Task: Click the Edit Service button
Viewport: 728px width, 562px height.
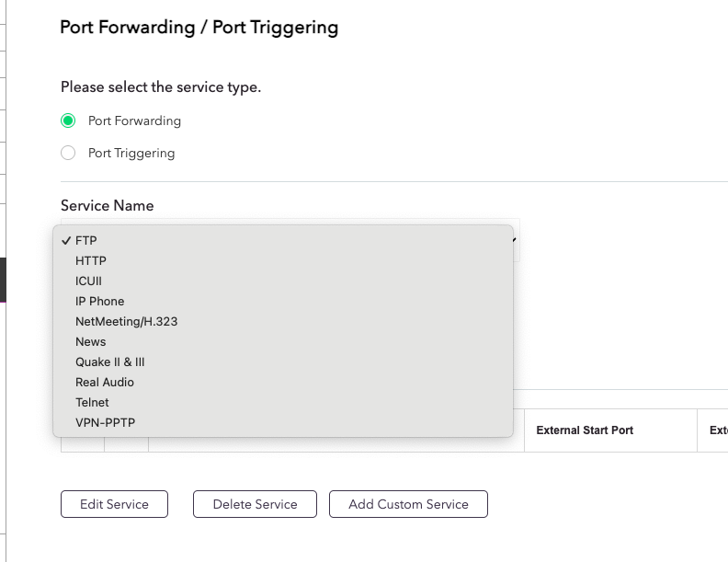Action: click(115, 504)
